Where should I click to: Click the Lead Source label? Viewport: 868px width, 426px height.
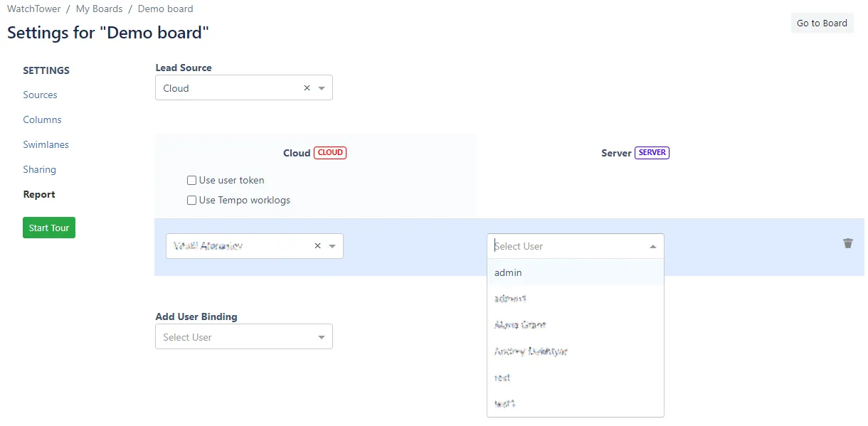(x=184, y=68)
